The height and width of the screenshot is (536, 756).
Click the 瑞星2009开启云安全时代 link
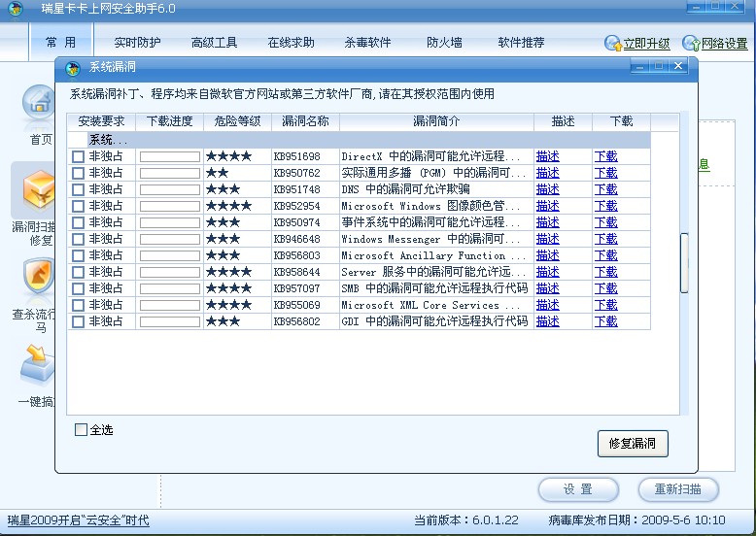tap(78, 520)
